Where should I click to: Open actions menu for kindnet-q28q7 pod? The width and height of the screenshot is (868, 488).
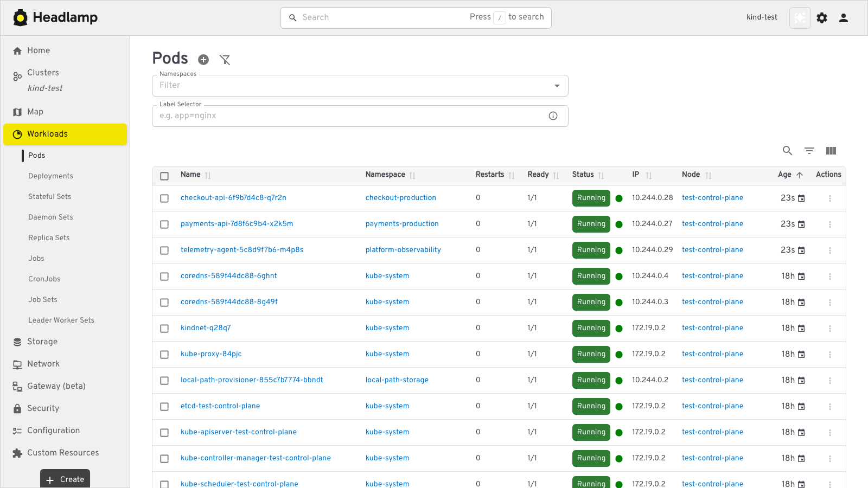click(x=830, y=329)
